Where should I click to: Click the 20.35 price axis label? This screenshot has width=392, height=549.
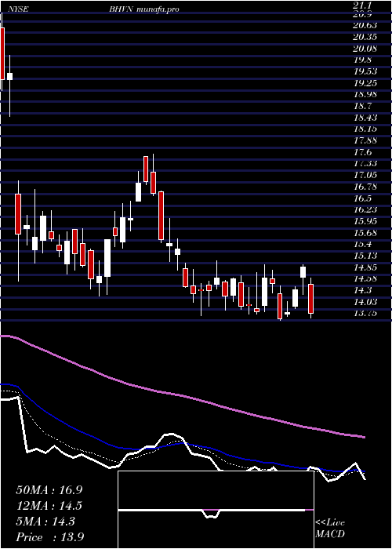[x=365, y=37]
